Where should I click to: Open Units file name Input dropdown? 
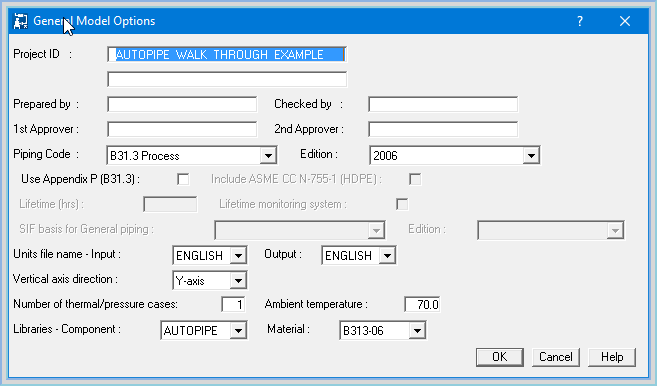[x=238, y=255]
